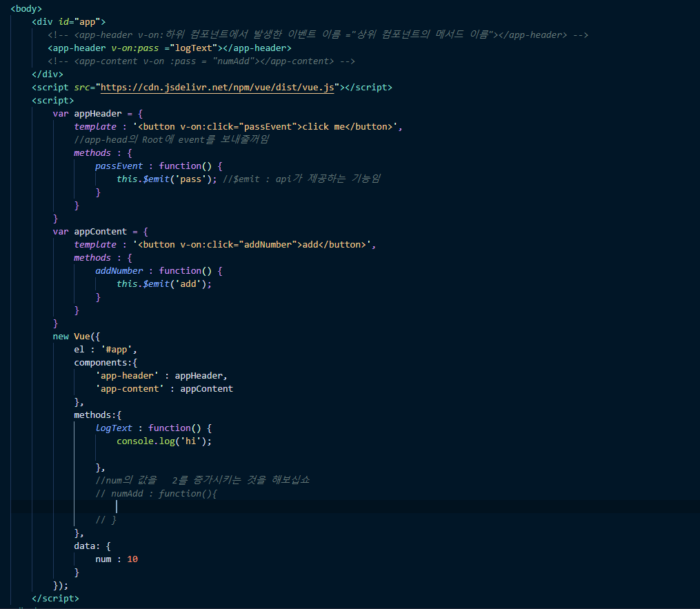Viewport: 700px width, 609px height.
Task: Click the 'num : 10' value
Action: point(117,559)
